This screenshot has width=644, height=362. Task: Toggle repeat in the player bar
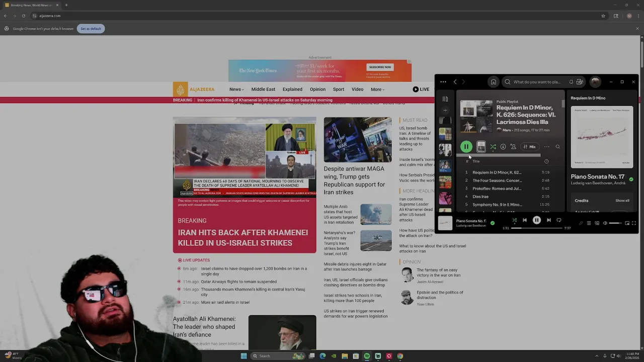tap(559, 220)
